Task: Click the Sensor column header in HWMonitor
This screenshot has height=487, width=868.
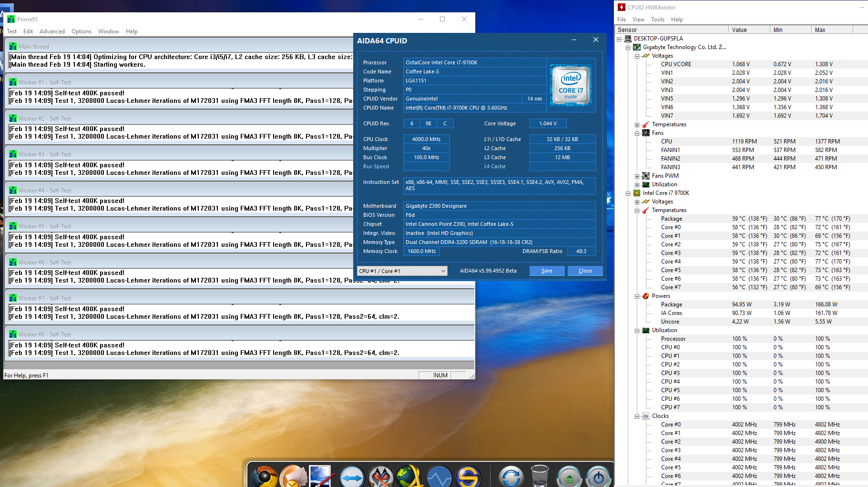Action: (x=672, y=30)
